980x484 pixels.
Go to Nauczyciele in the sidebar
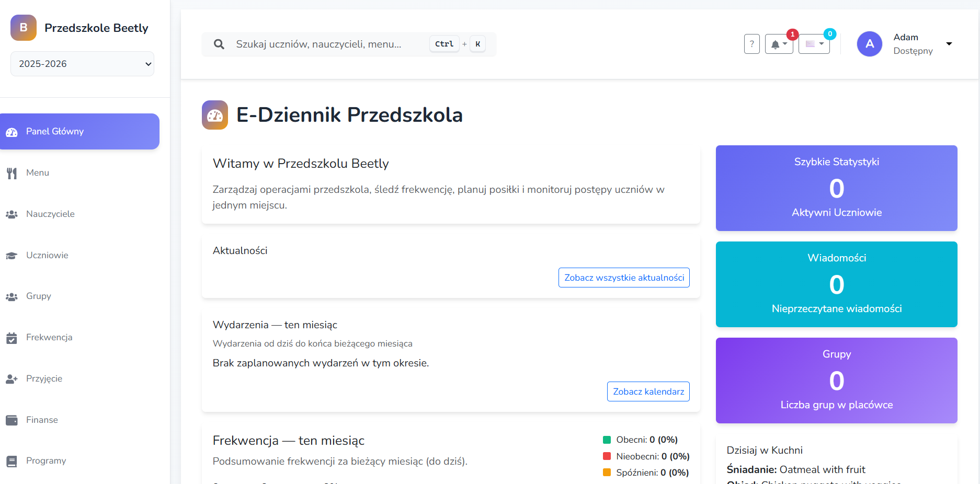tap(50, 214)
